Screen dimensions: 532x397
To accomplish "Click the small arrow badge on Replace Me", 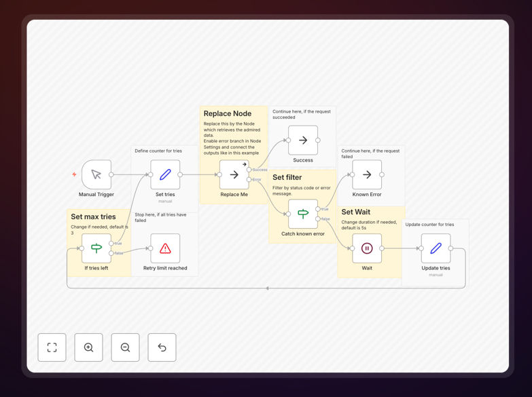I will tap(245, 164).
